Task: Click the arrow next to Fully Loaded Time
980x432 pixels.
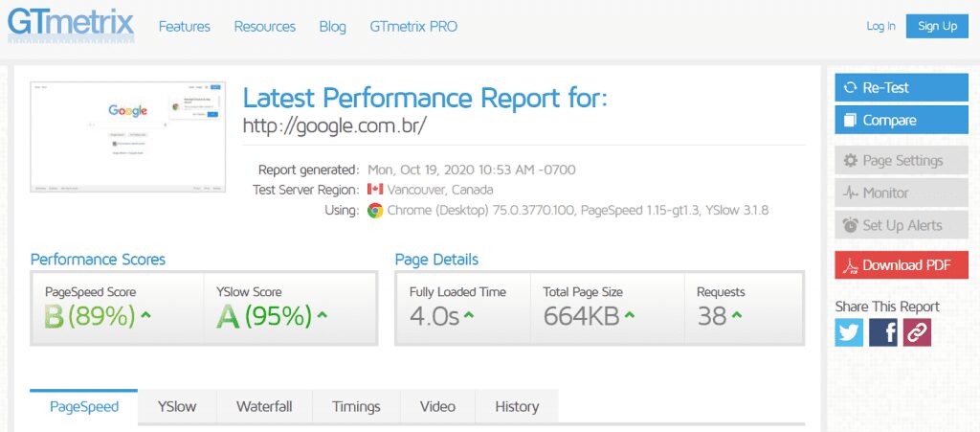Action: coord(470,315)
